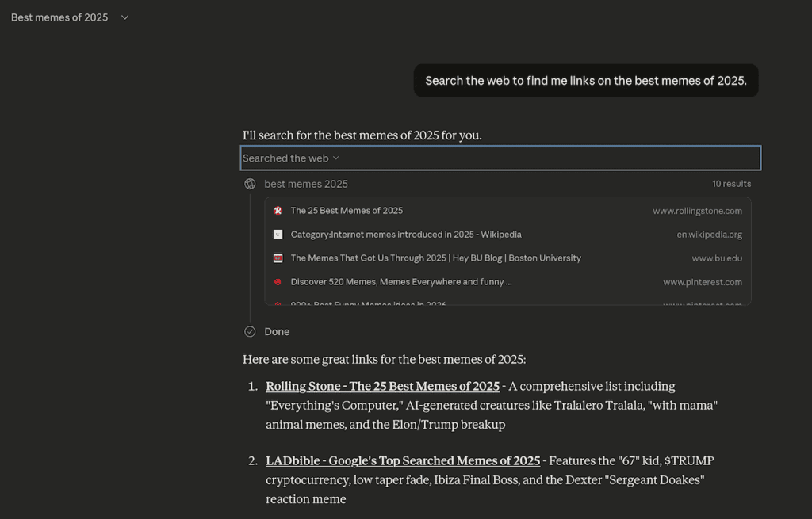Click the 10 results count label

pyautogui.click(x=731, y=184)
